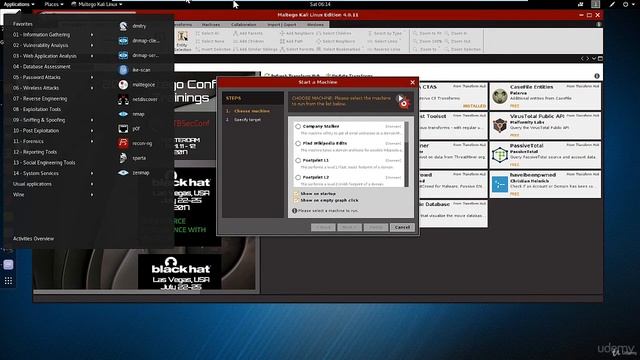The image size is (640, 360).
Task: Click Activities Overview in menu
Action: 33,239
